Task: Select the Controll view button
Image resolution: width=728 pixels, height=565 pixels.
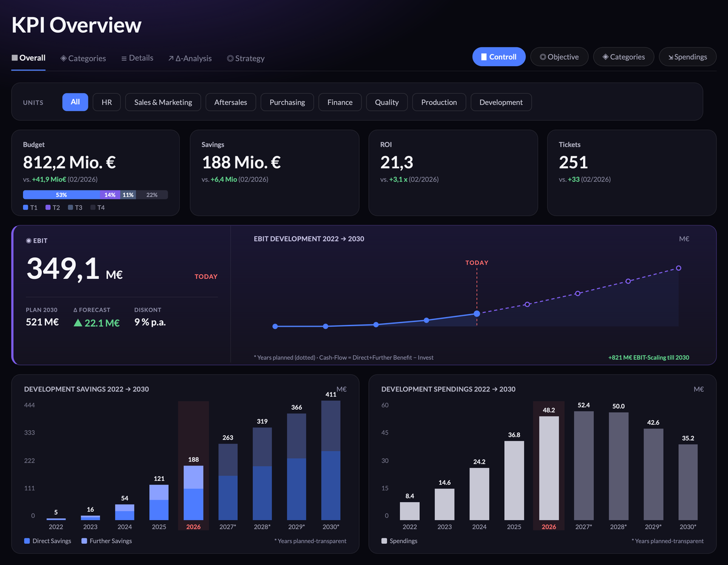Action: click(x=499, y=56)
